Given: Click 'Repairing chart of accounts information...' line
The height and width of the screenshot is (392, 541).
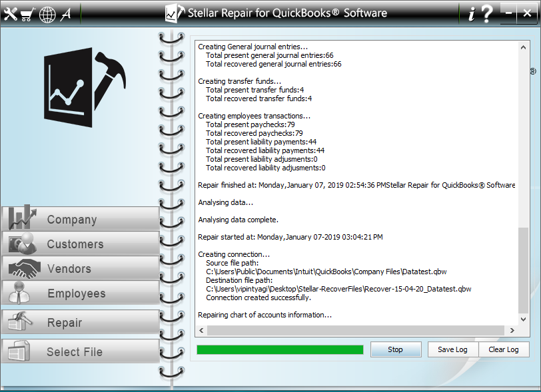Looking at the screenshot, I should click(x=265, y=315).
